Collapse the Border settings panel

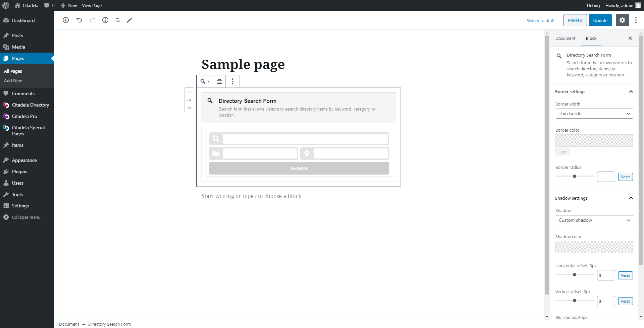594,91
